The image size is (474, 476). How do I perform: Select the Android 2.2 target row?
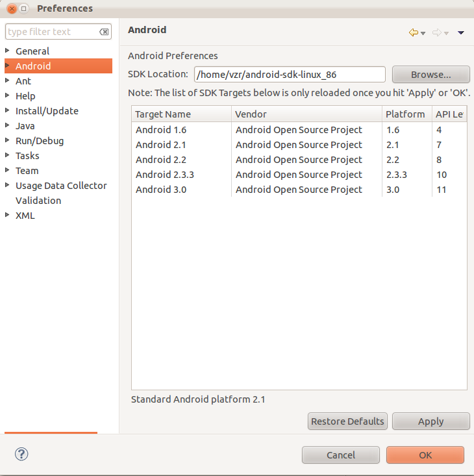pyautogui.click(x=299, y=159)
